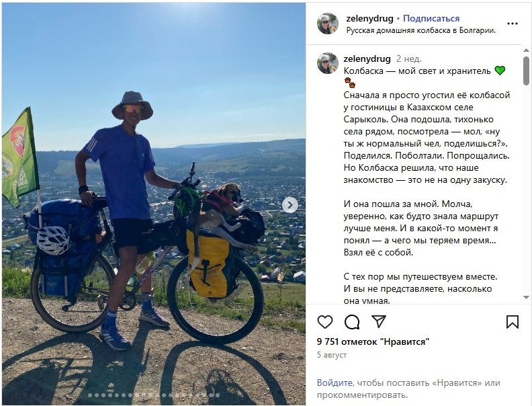
Task: Click the 2 нед. timestamp on the caption
Action: 409,58
